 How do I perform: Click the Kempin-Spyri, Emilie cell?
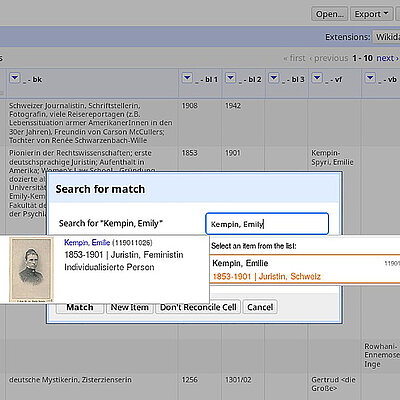(332, 158)
